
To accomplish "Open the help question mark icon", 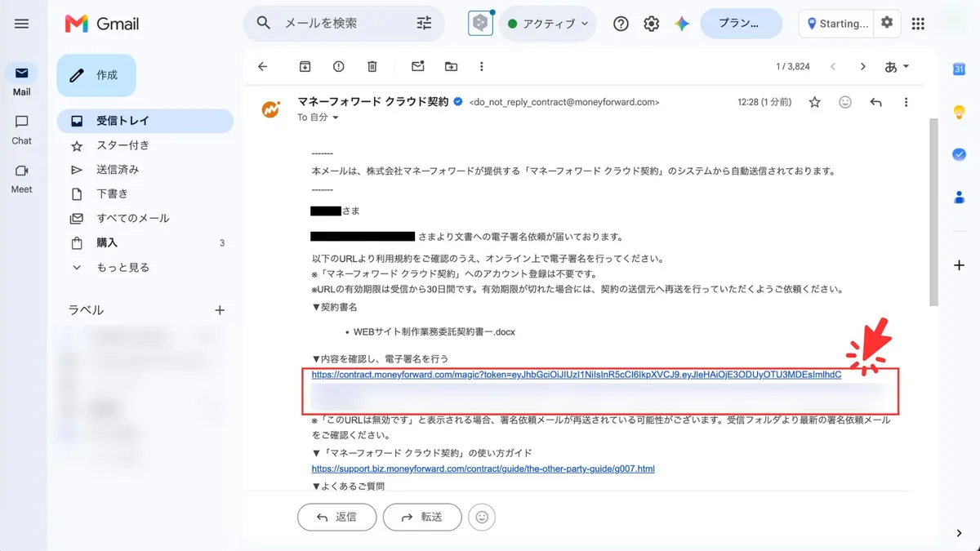I will 621,24.
